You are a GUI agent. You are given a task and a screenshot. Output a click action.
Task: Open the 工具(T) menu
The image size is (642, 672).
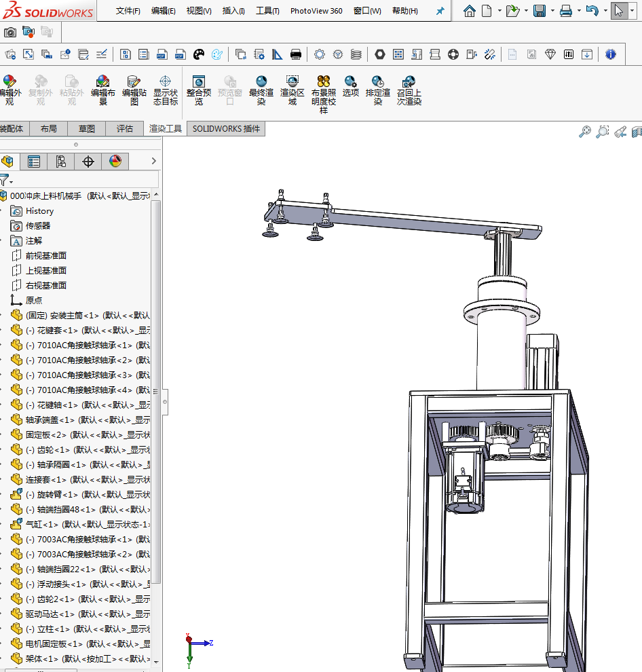(267, 11)
